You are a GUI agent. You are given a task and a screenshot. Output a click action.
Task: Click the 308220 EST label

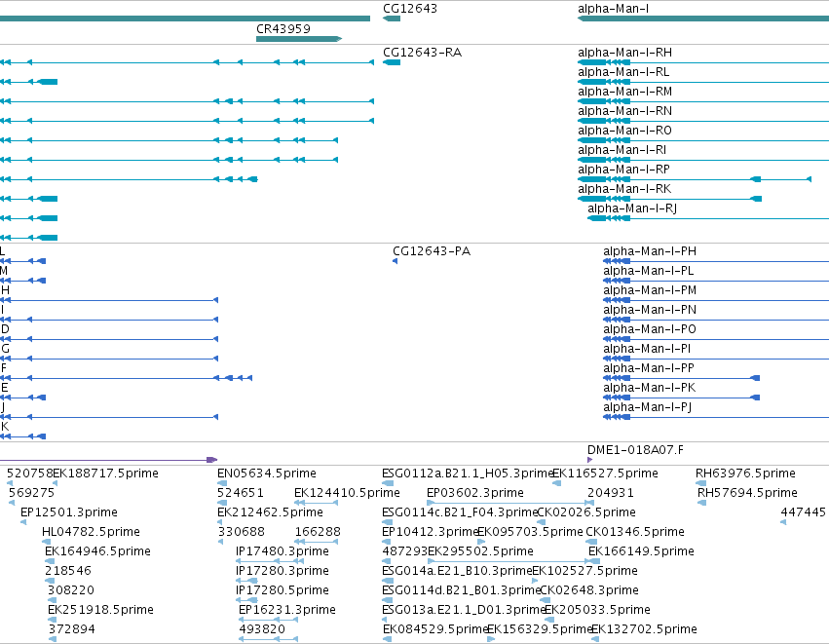click(71, 590)
